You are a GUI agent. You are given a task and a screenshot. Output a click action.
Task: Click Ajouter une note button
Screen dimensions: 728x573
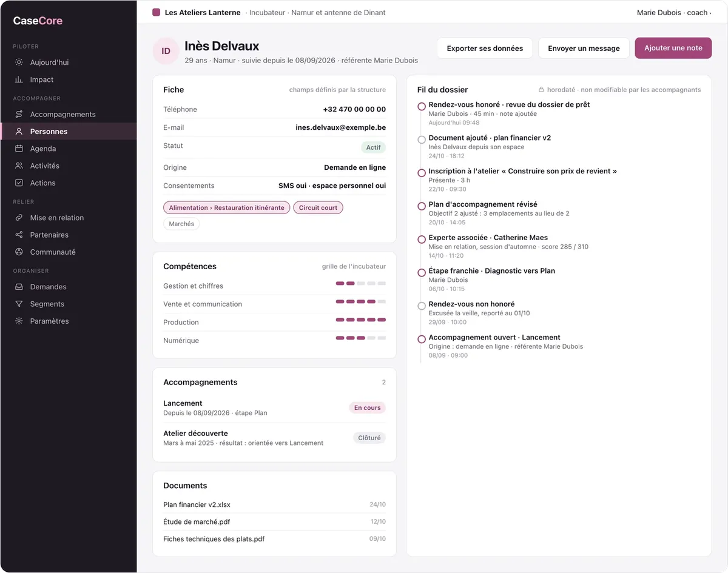[x=673, y=48]
